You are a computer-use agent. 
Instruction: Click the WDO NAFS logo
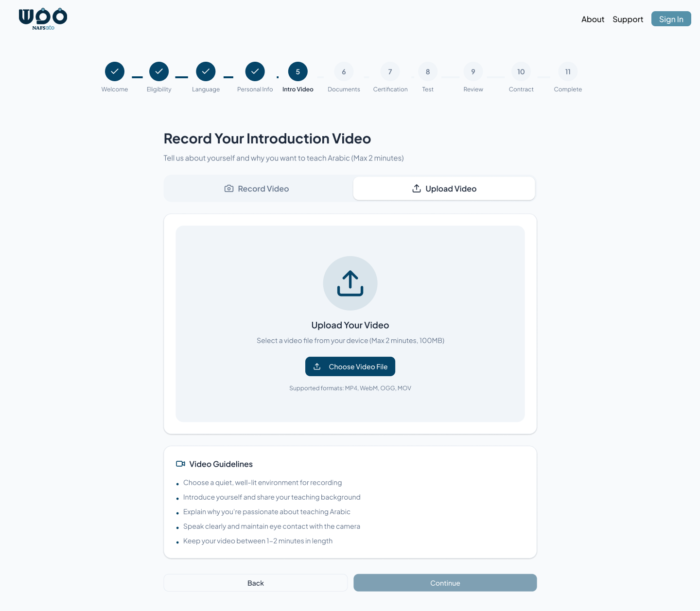pyautogui.click(x=43, y=18)
